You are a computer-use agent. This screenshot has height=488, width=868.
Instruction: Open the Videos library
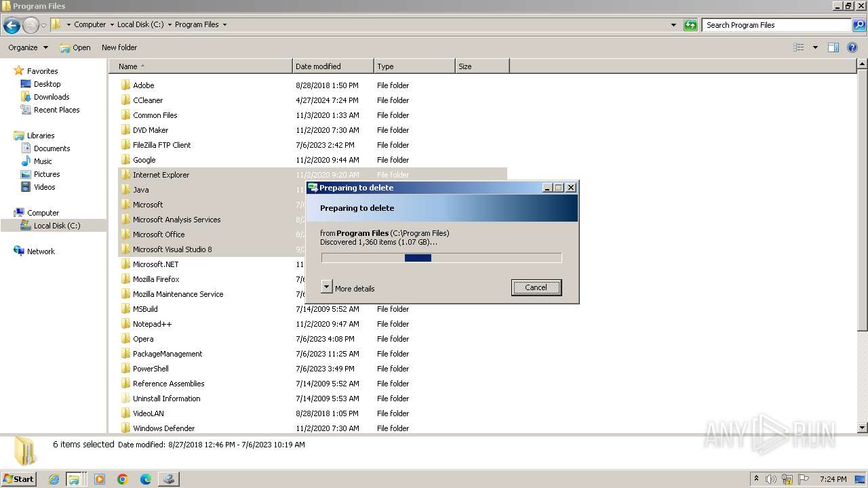coord(44,187)
